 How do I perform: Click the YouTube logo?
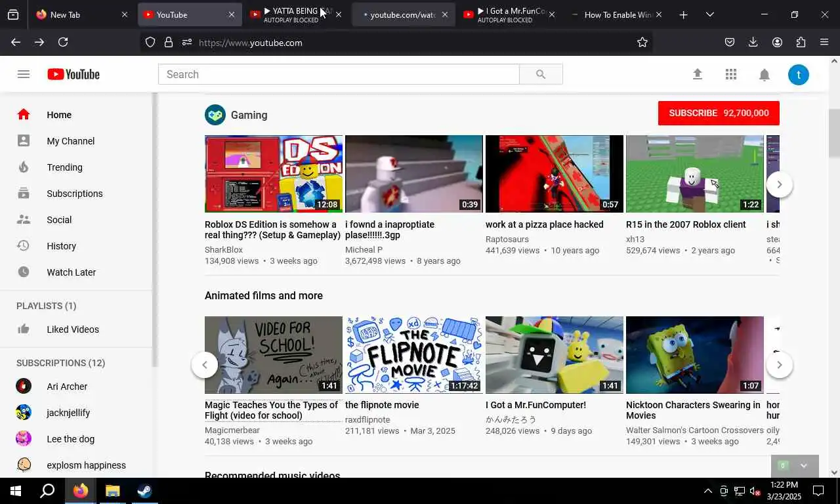tap(73, 74)
